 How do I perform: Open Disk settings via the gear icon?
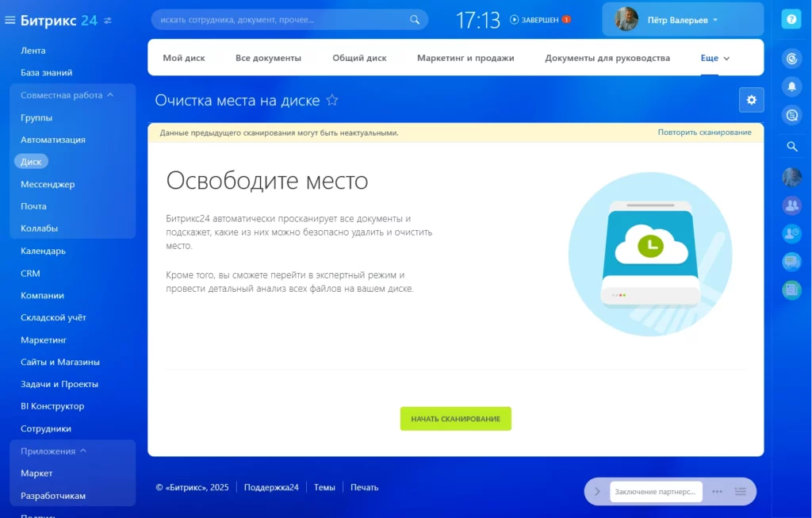[x=750, y=99]
